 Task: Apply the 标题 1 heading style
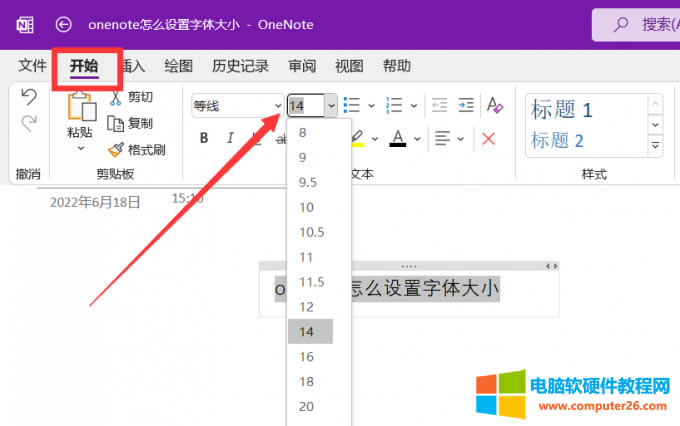point(562,109)
